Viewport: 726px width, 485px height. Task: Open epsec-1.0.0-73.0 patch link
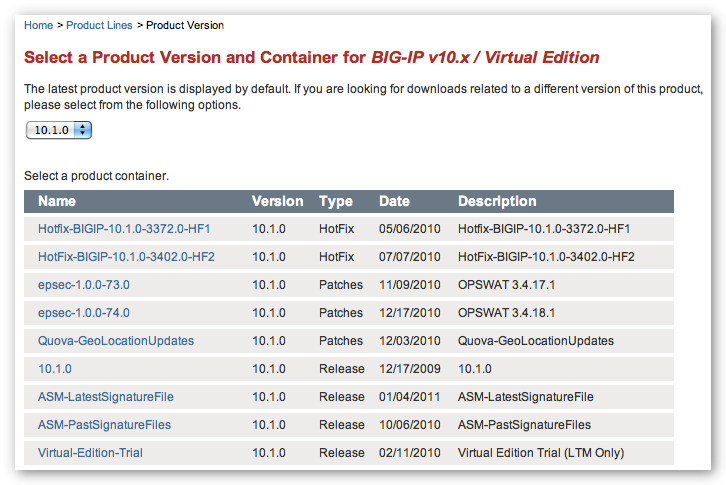tap(84, 285)
